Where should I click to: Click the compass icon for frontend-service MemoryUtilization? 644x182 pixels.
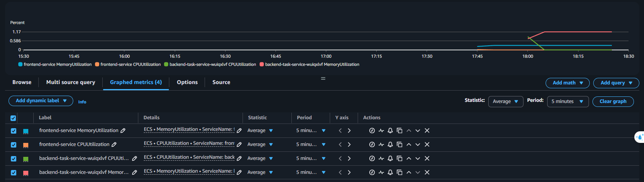pyautogui.click(x=372, y=130)
